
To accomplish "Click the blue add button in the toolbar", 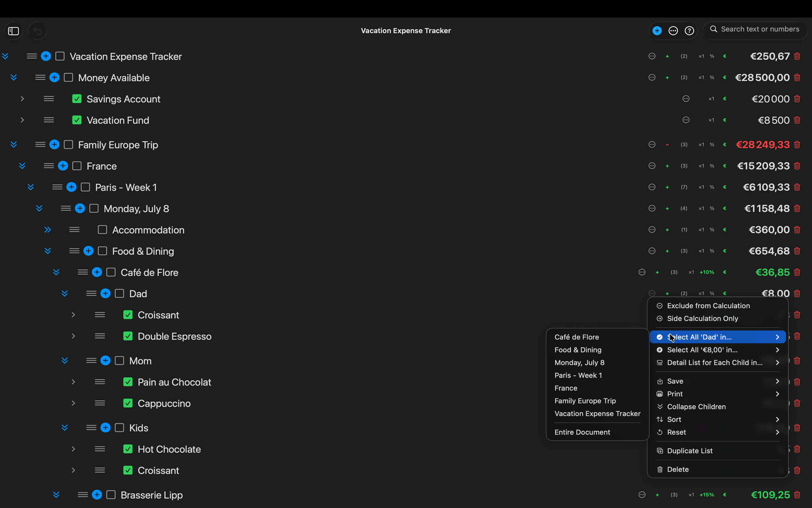I will point(657,30).
